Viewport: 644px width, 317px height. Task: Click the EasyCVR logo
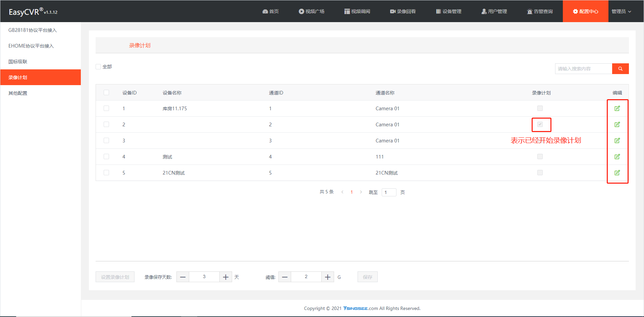click(33, 11)
